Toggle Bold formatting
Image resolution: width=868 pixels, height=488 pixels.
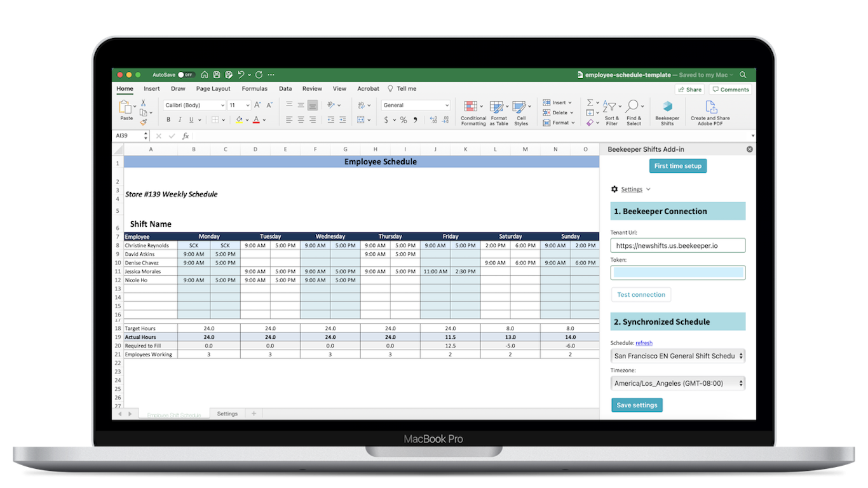pos(168,119)
